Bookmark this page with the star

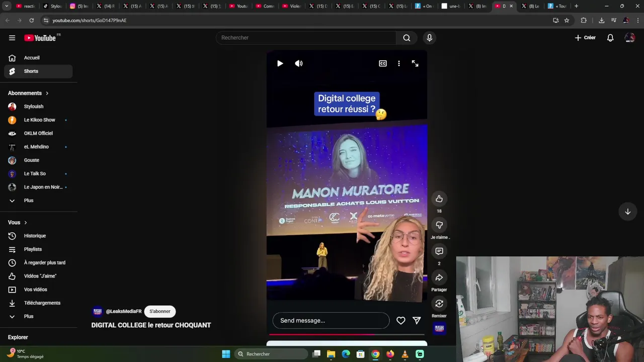point(567,20)
